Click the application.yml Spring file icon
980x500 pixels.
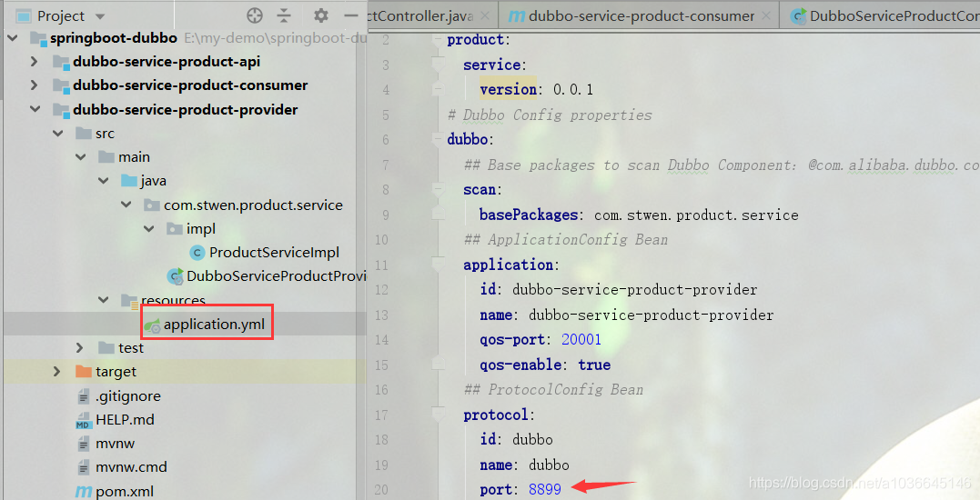[x=152, y=325]
